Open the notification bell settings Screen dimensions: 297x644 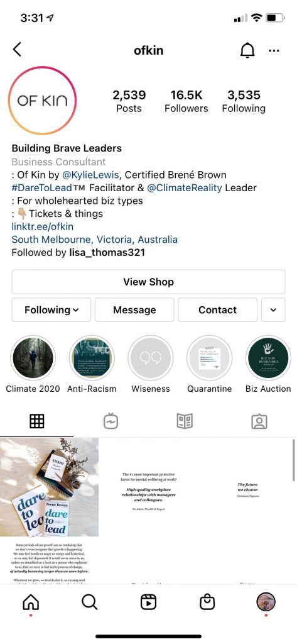(247, 50)
